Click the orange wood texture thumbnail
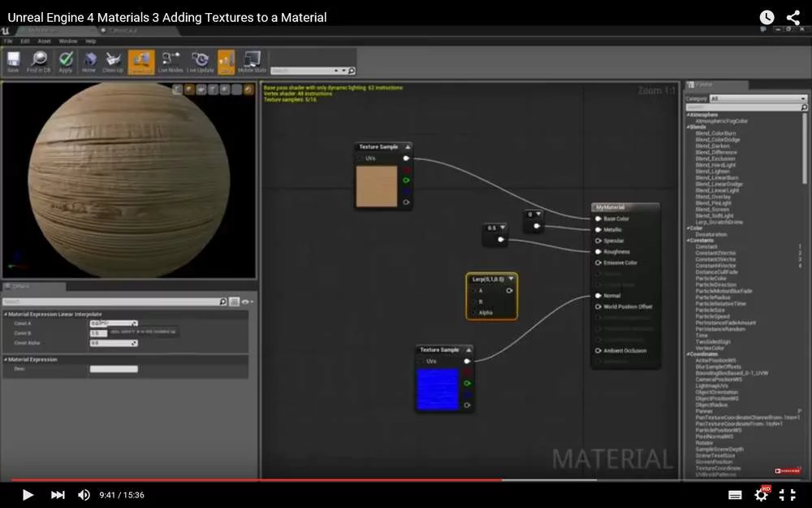This screenshot has width=812, height=508. point(377,186)
